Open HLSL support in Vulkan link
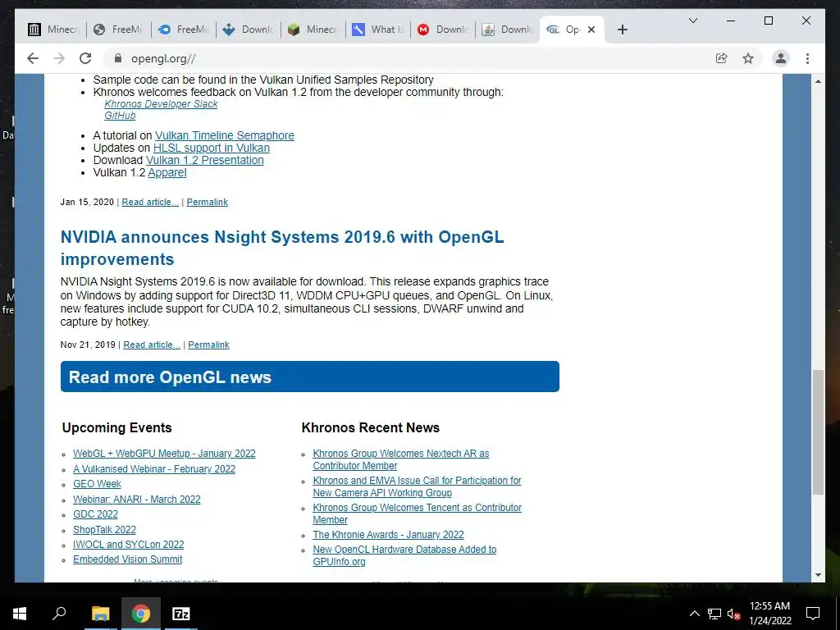This screenshot has height=630, width=840. (x=211, y=148)
